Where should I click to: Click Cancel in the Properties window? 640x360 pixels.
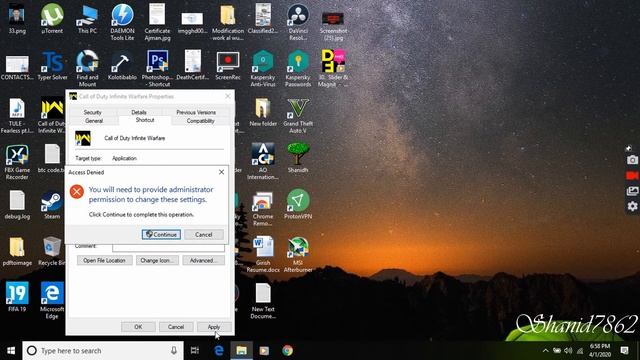[176, 327]
